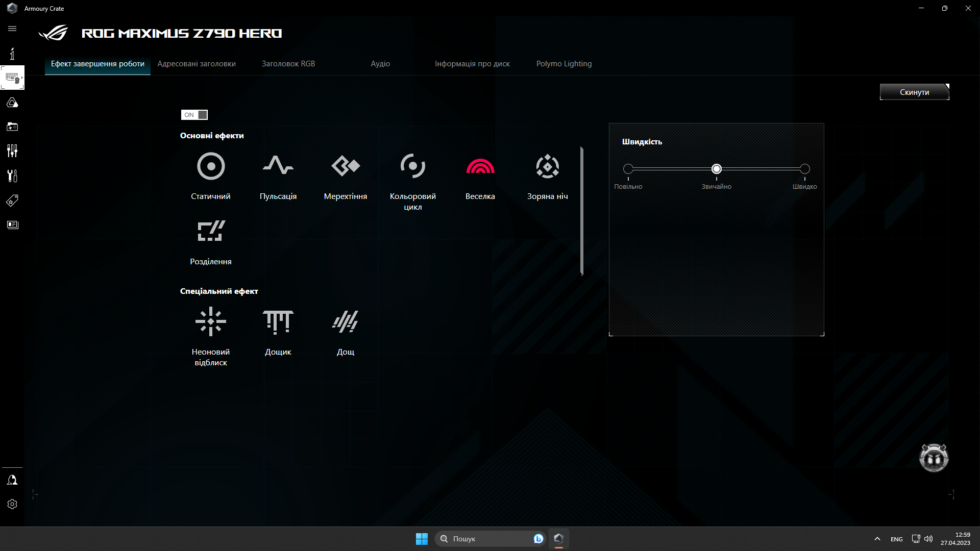980x551 pixels.
Task: Choose the Дощик special effect
Action: click(278, 321)
